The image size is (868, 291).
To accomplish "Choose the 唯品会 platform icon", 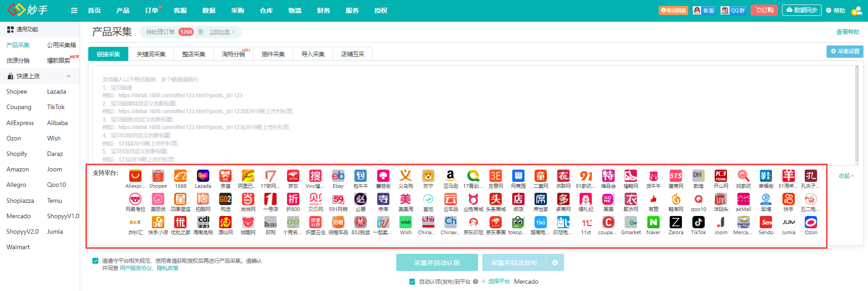I will pyautogui.click(x=608, y=176).
